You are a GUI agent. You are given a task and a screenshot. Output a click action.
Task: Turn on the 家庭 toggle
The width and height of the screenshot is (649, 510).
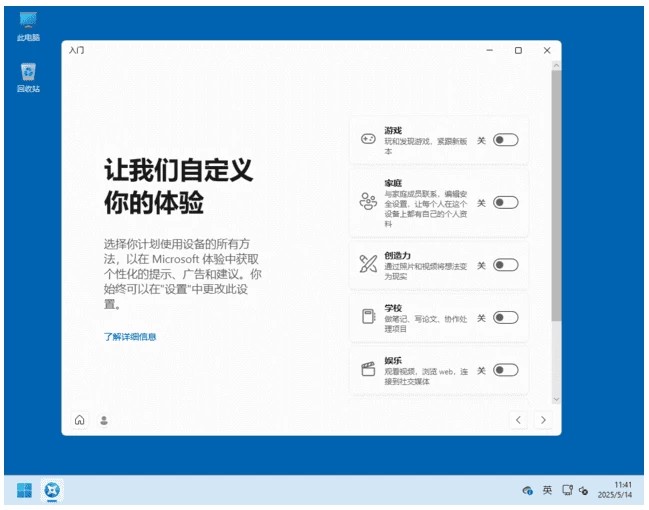(x=505, y=202)
